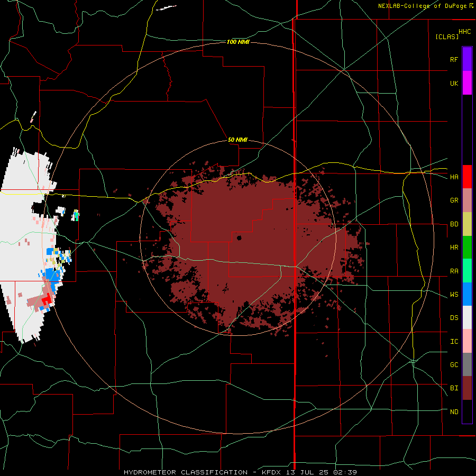
Task: Click the ND black legend swatch
Action: (x=467, y=411)
